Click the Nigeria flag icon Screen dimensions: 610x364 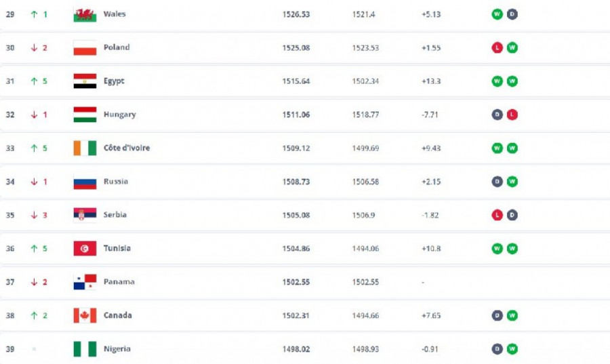tap(85, 349)
